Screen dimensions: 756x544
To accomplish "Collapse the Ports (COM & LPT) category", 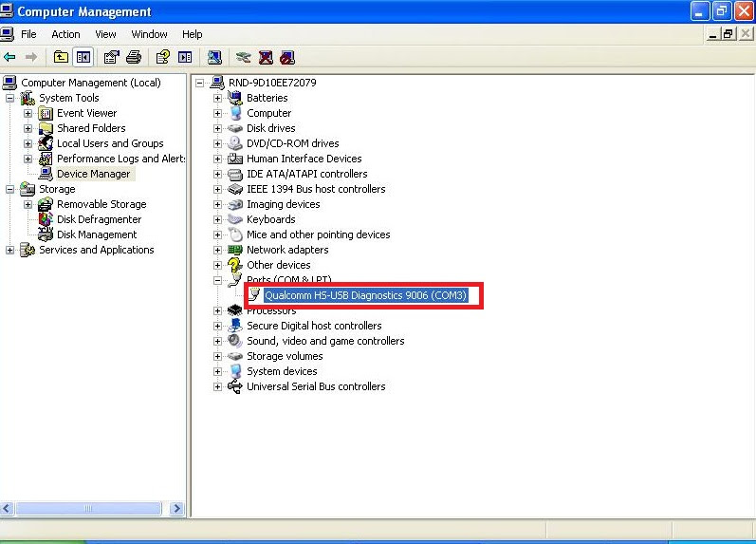I will pyautogui.click(x=217, y=280).
